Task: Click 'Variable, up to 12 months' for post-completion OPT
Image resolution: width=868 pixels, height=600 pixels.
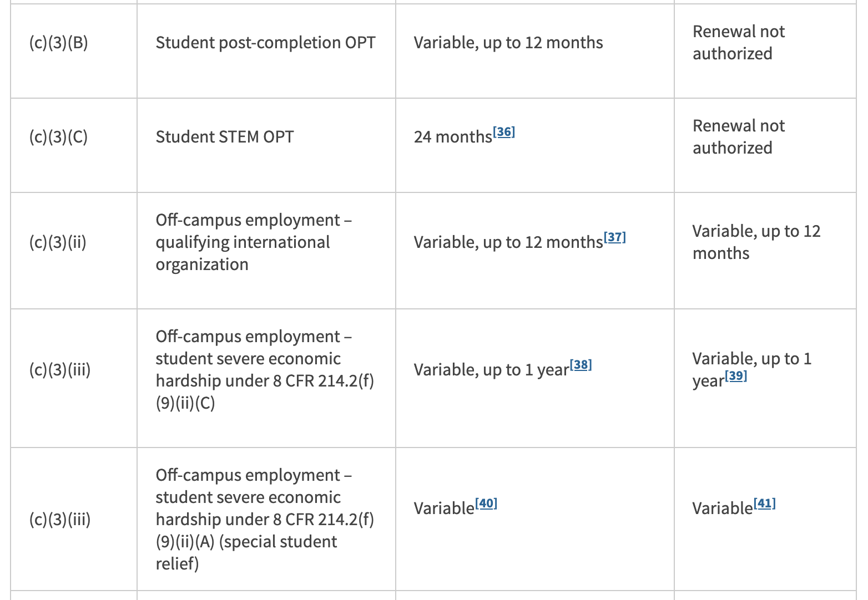Action: [x=508, y=43]
